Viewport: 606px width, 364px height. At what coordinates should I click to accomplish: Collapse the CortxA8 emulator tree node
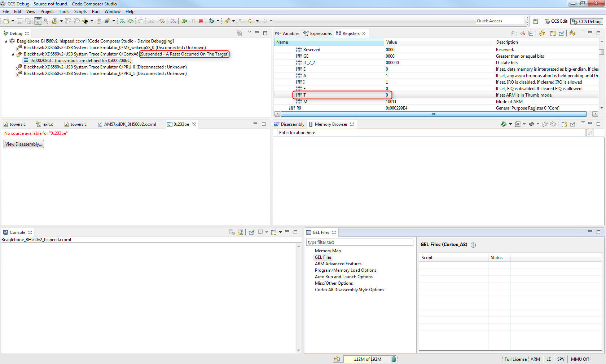click(13, 54)
